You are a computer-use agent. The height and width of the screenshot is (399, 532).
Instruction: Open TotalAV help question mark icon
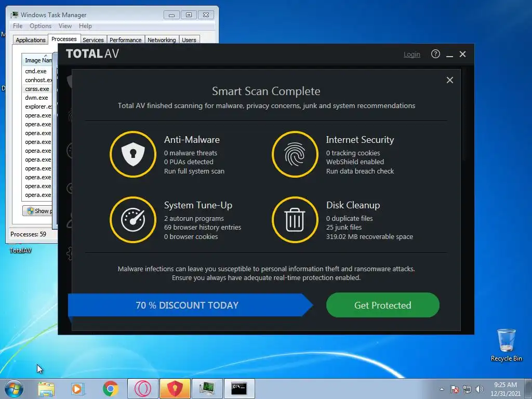[435, 54]
